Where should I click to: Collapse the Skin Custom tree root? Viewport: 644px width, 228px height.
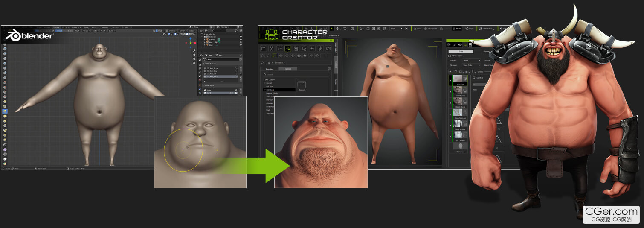pos(264,80)
